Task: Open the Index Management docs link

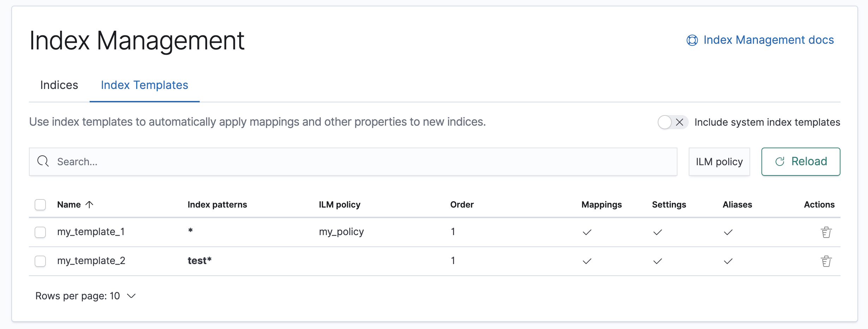Action: [x=768, y=40]
